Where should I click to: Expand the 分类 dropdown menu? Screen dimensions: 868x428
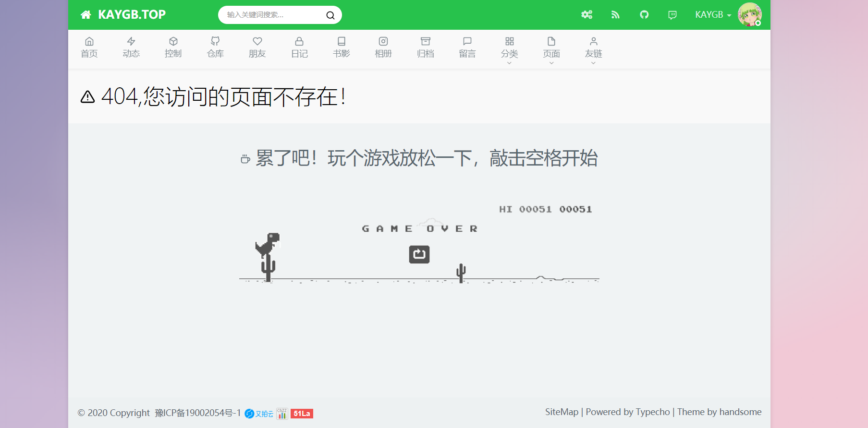[510, 50]
